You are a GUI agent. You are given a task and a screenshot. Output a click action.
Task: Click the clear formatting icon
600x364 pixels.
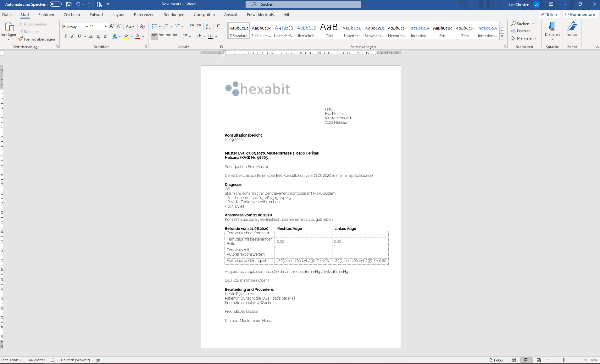(x=142, y=26)
